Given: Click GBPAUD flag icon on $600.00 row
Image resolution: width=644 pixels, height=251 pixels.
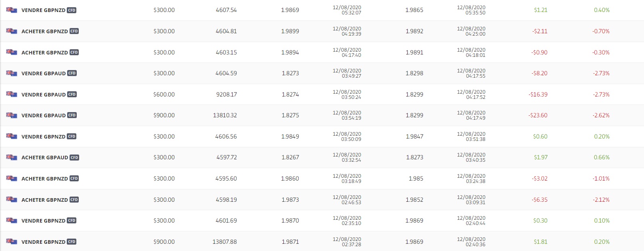Looking at the screenshot, I should [x=12, y=94].
